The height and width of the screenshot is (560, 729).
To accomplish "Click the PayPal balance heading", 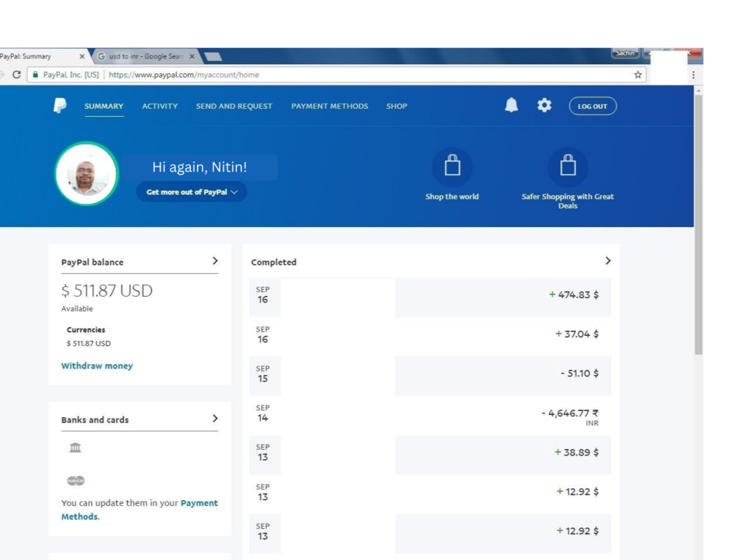I will pos(92,262).
